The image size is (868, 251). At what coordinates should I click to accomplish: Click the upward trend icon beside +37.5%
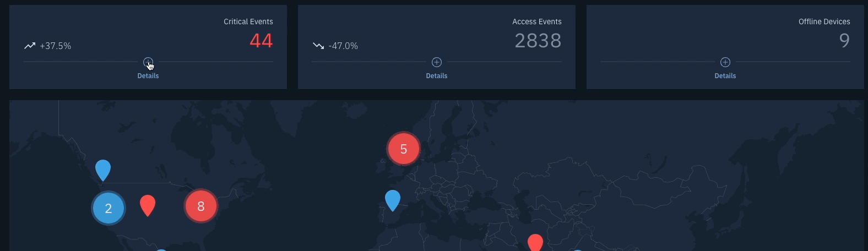pos(30,46)
